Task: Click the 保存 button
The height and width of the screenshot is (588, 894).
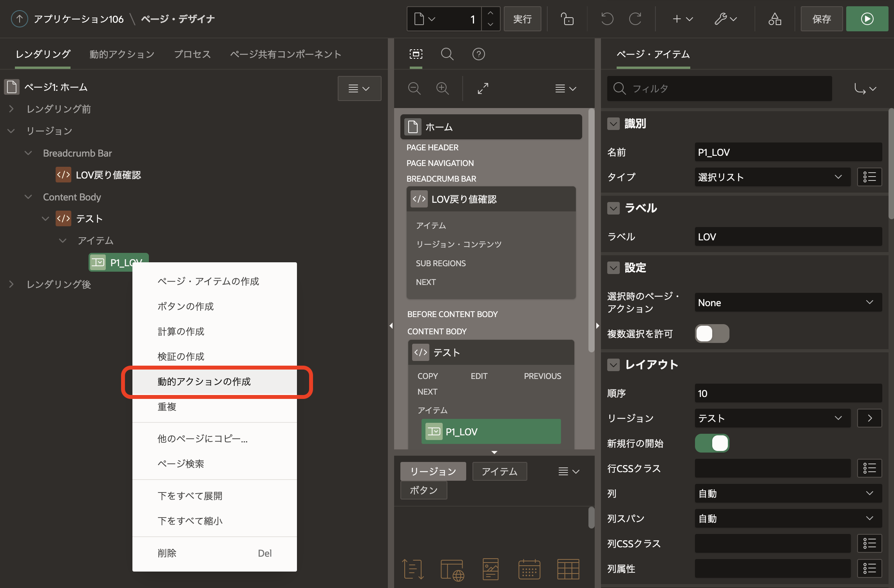Action: [x=822, y=19]
